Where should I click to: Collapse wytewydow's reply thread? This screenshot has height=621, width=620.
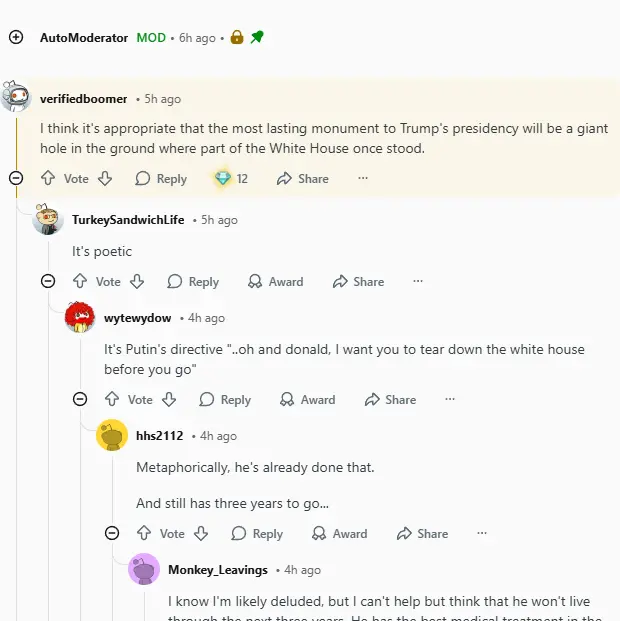pyautogui.click(x=80, y=399)
